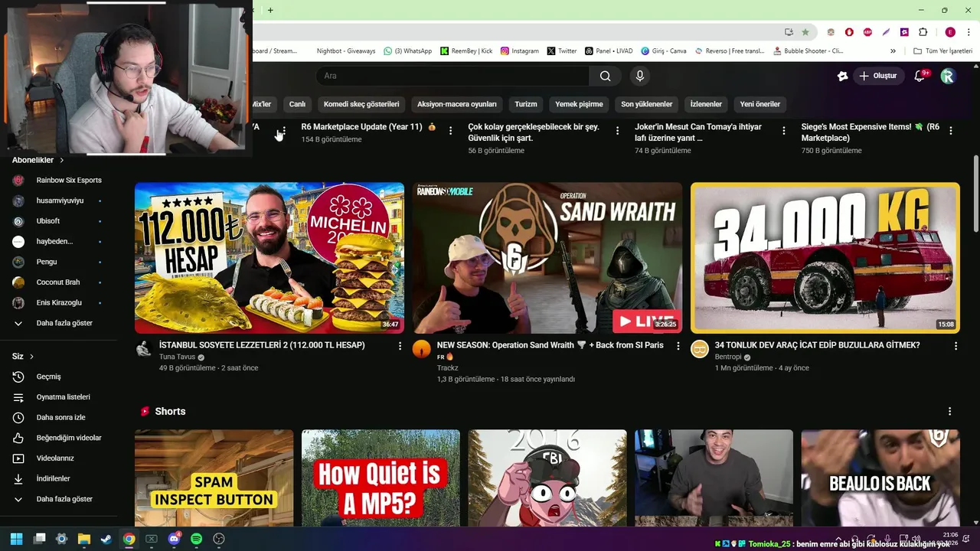Image resolution: width=980 pixels, height=551 pixels.
Task: Open options for Joker'in Mesut Can video
Action: [784, 131]
